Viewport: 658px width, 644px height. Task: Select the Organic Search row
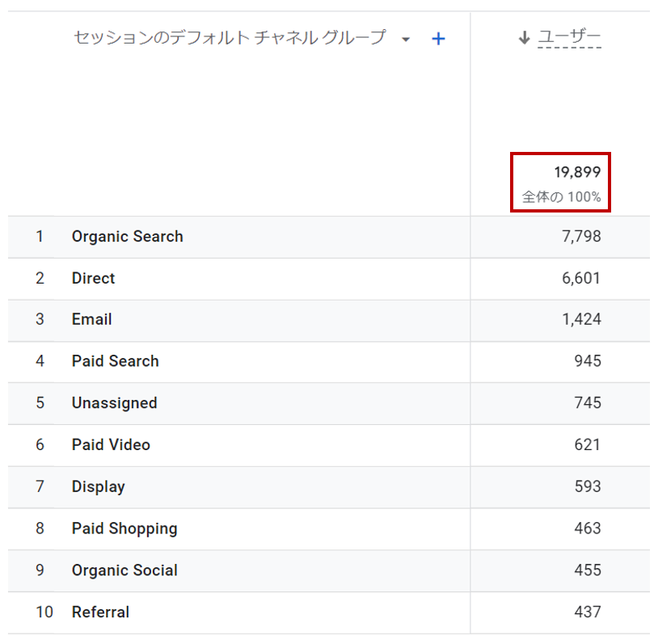click(x=328, y=237)
